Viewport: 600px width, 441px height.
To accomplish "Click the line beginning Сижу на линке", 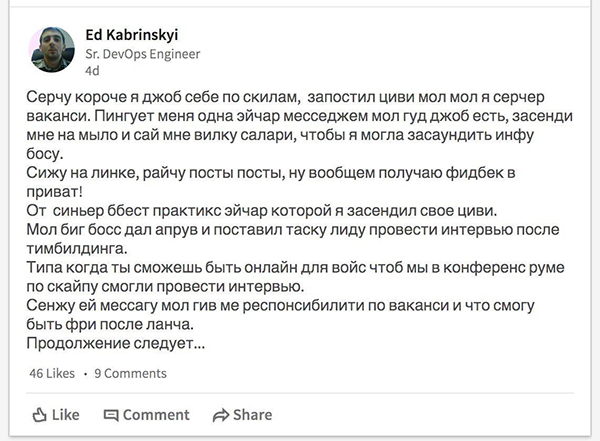I will [271, 182].
